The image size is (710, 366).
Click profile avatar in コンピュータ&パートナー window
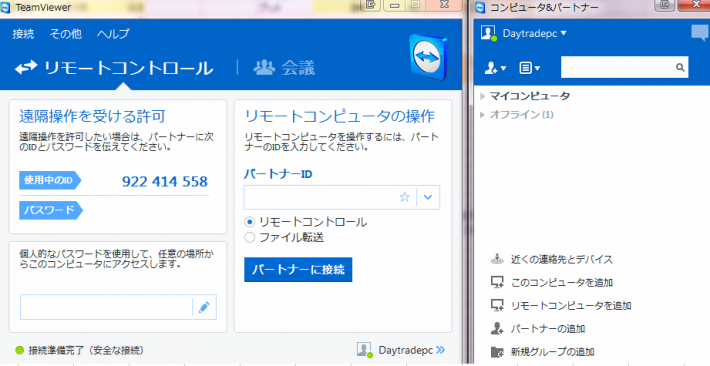[x=488, y=33]
